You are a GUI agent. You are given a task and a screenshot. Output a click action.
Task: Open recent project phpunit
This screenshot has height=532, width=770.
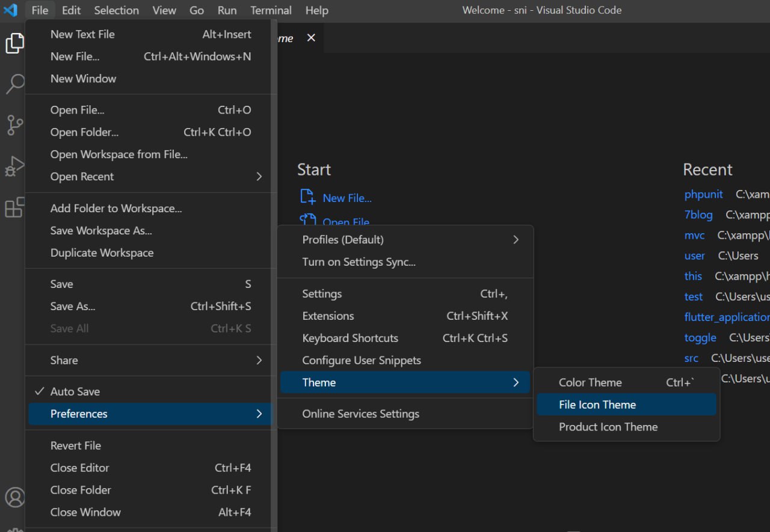pos(704,194)
